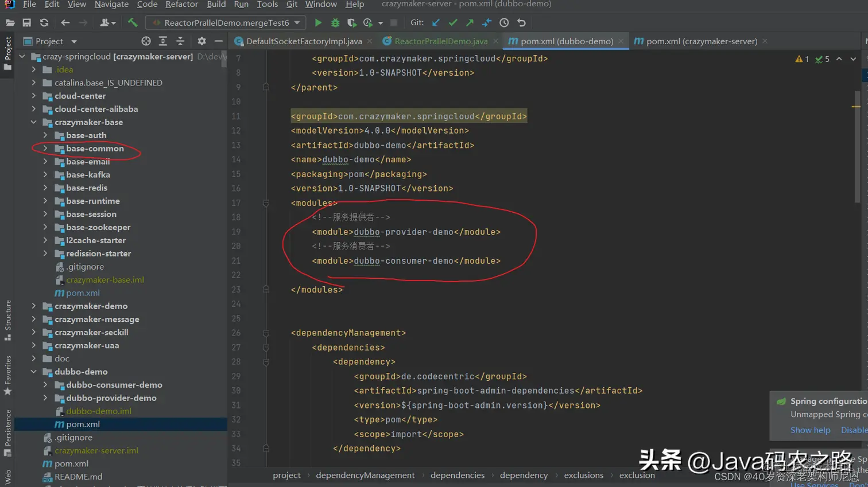Select the dubbo-demo.iml file
The height and width of the screenshot is (487, 868).
coord(98,411)
